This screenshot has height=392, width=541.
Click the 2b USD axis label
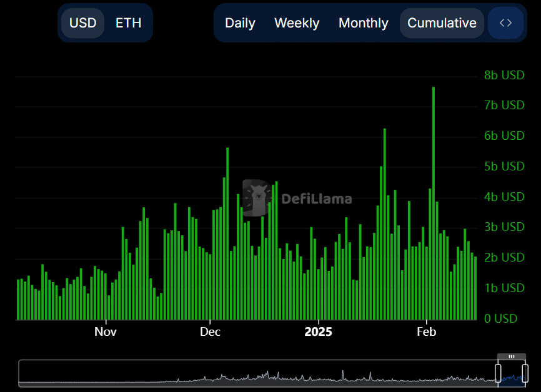(504, 258)
